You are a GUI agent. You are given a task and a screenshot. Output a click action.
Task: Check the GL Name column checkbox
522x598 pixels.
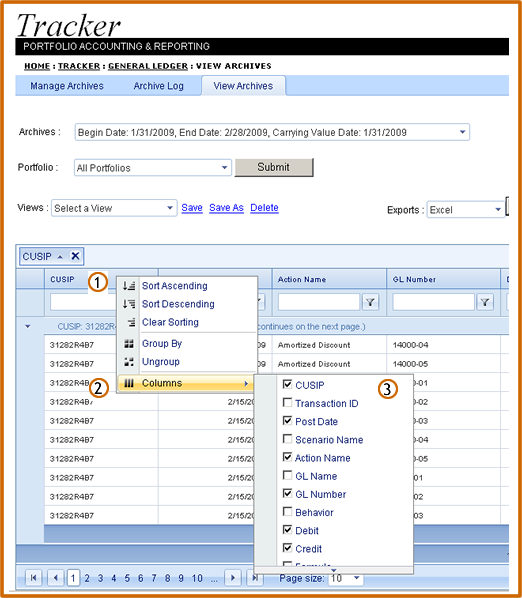pos(288,475)
